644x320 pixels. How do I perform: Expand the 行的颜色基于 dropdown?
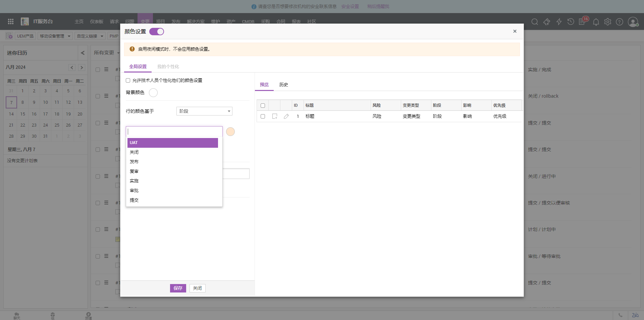[204, 111]
